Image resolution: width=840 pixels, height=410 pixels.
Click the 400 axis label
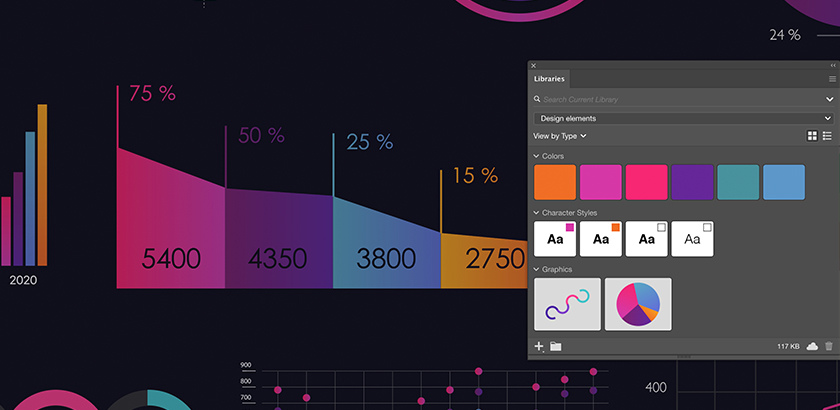pos(656,387)
